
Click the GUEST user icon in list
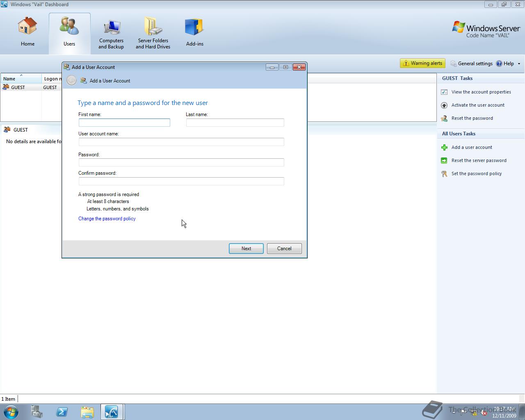6,87
